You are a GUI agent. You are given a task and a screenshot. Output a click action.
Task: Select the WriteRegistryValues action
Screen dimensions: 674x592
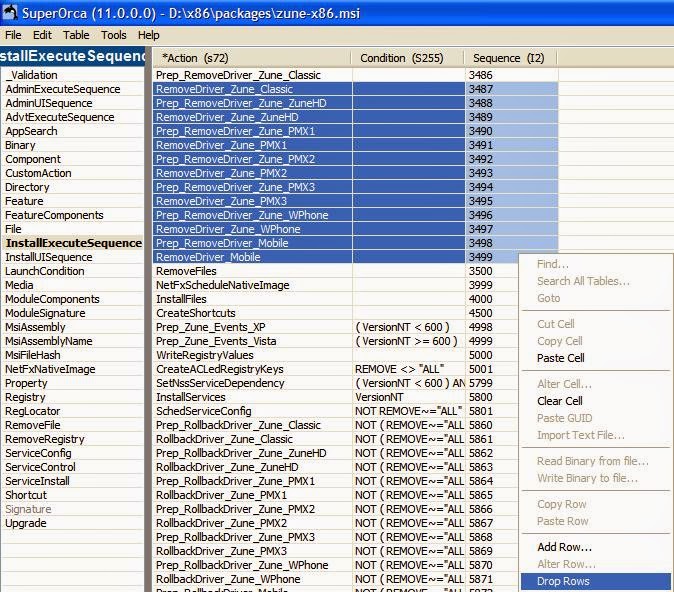[x=252, y=355]
